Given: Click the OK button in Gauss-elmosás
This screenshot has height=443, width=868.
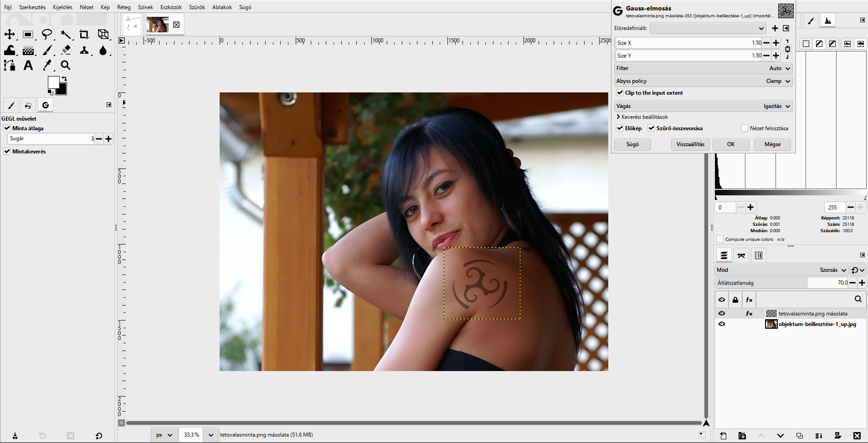Looking at the screenshot, I should pyautogui.click(x=731, y=144).
